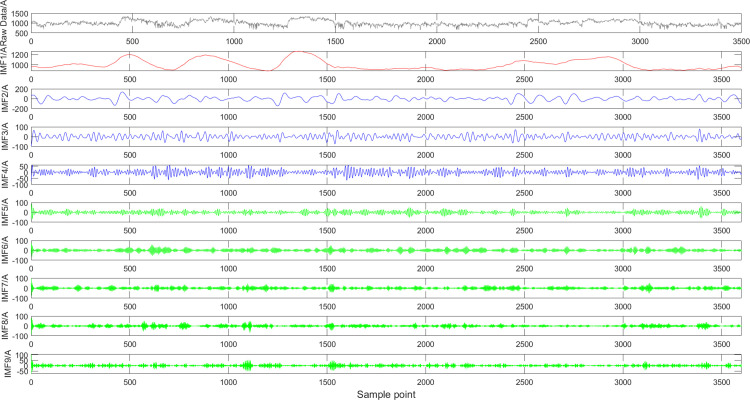Click the IMF3/A blue waveform
Image resolution: width=750 pixels, height=400 pixels.
pos(386,137)
